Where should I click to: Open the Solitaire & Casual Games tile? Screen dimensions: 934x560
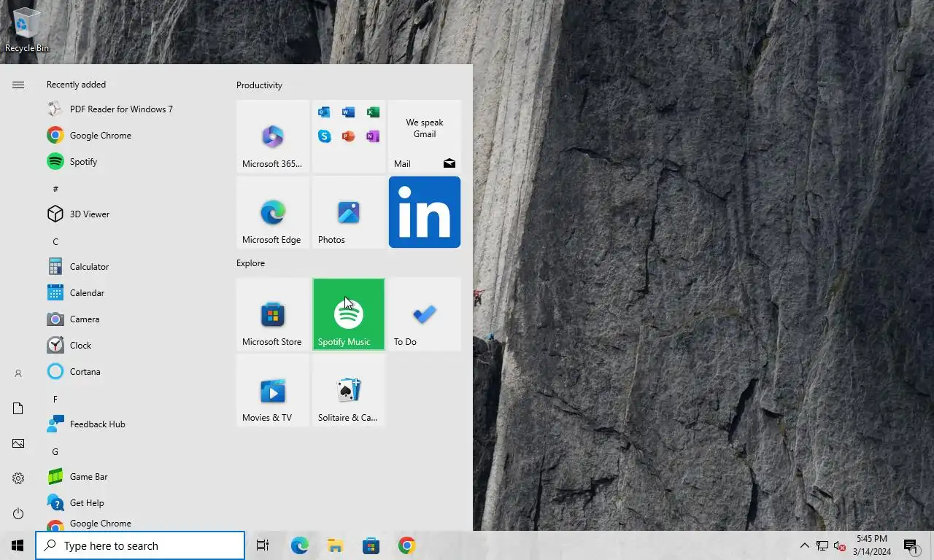click(349, 390)
